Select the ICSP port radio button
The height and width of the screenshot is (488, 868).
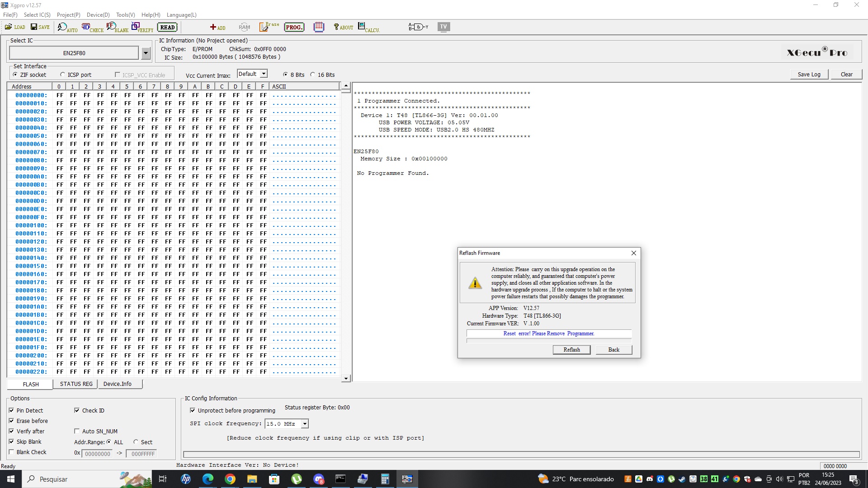click(63, 75)
